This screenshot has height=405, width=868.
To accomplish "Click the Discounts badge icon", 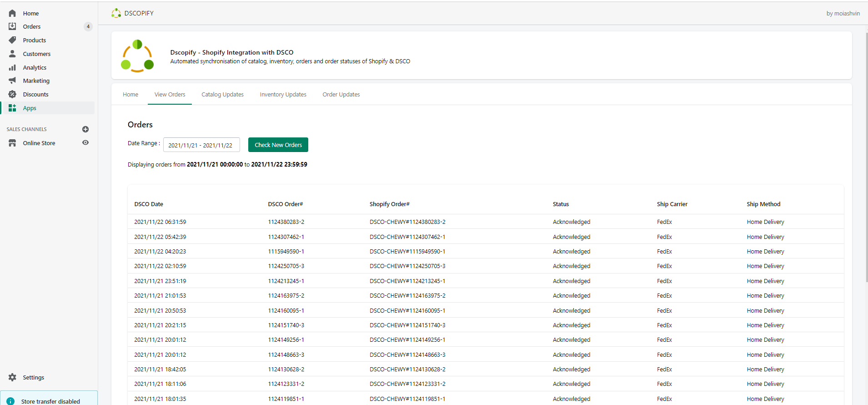I will pos(12,94).
